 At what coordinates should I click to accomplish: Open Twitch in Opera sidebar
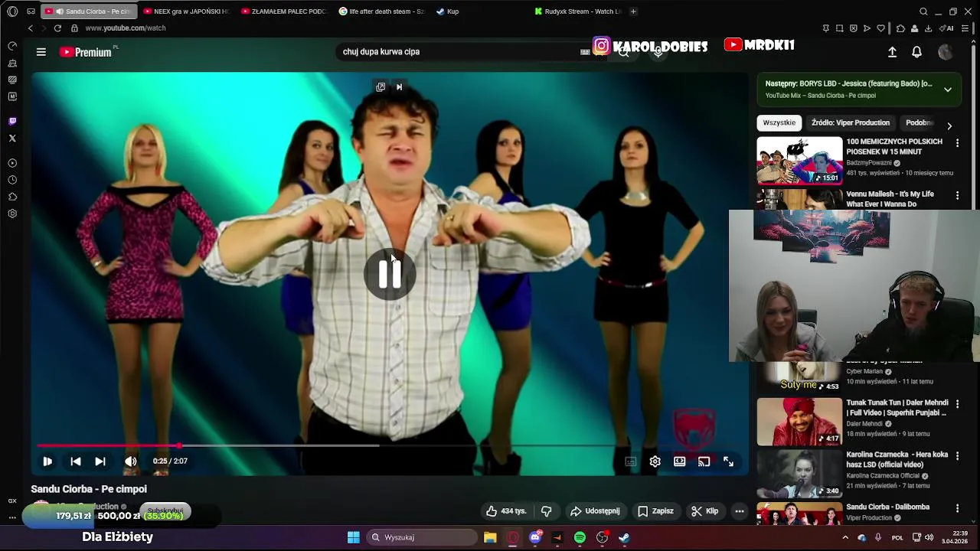pyautogui.click(x=12, y=122)
